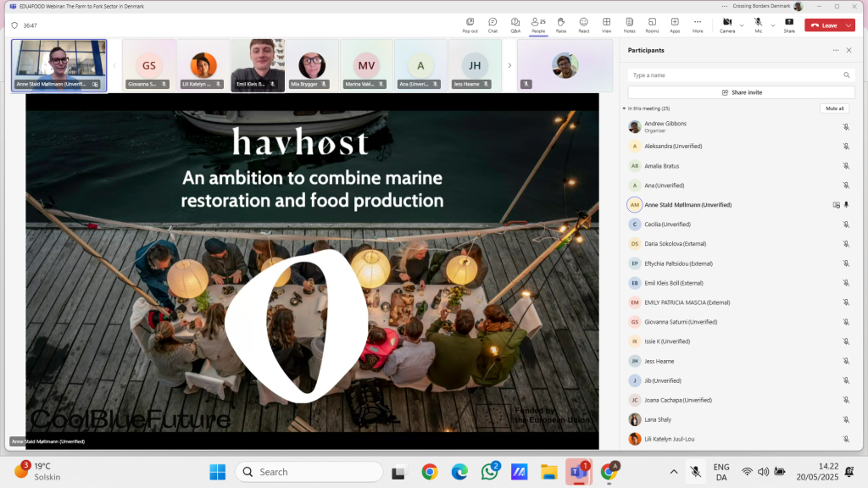
Task: Show next participants in video strip
Action: coord(509,65)
